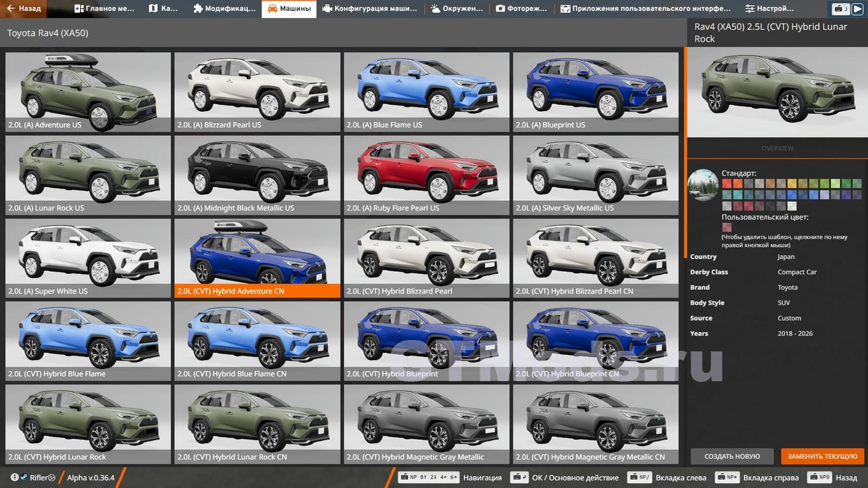Open the Конфигурация машины tab

coord(370,9)
